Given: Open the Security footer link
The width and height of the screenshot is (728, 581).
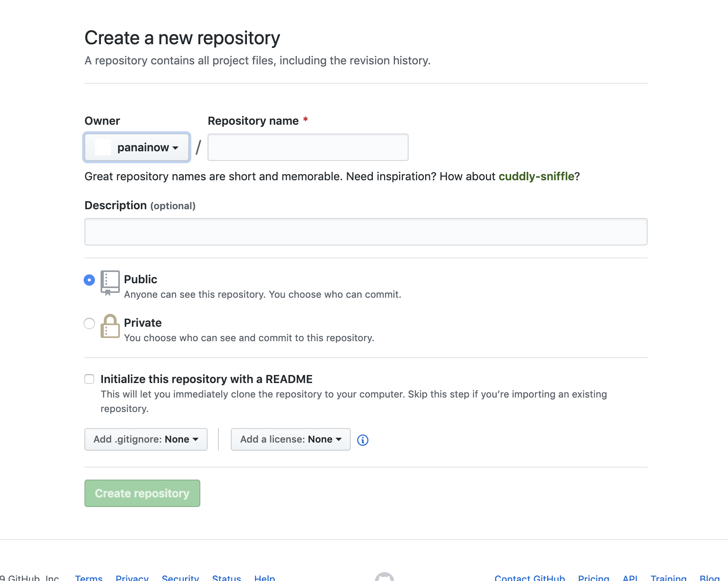Looking at the screenshot, I should pyautogui.click(x=180, y=578).
